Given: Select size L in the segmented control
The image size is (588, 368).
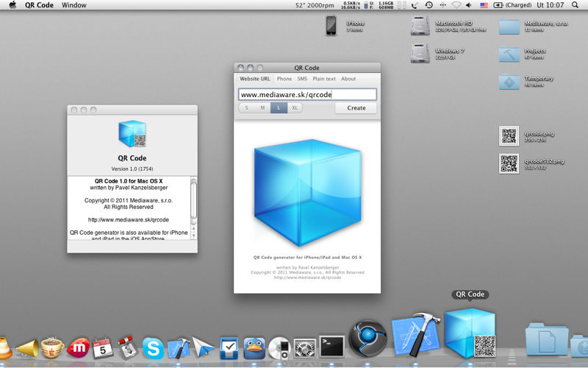Looking at the screenshot, I should [279, 107].
